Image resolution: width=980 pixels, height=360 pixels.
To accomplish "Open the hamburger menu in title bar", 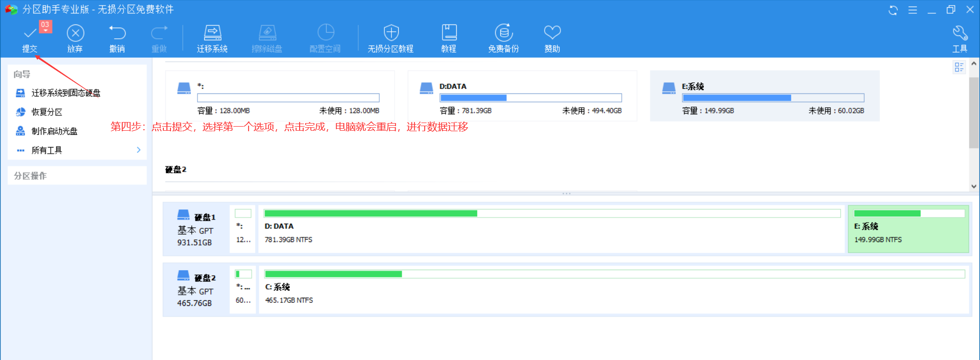I will pyautogui.click(x=913, y=10).
